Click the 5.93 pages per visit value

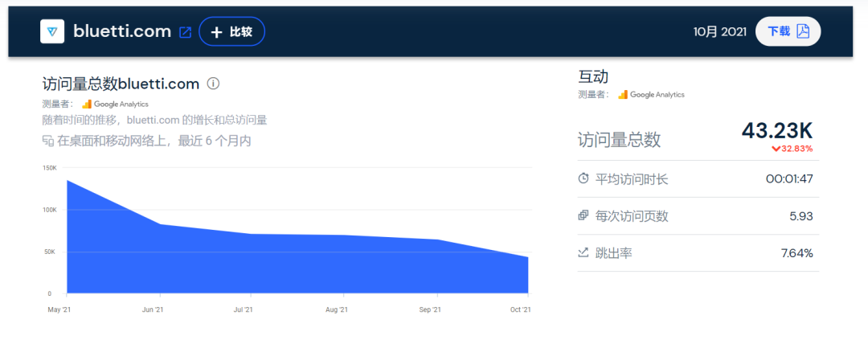(x=801, y=216)
